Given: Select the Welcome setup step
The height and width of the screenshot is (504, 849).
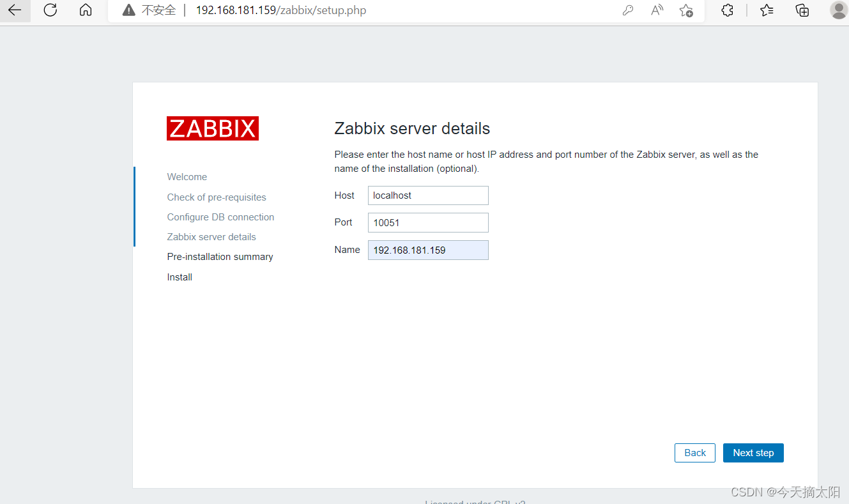Looking at the screenshot, I should pos(187,177).
